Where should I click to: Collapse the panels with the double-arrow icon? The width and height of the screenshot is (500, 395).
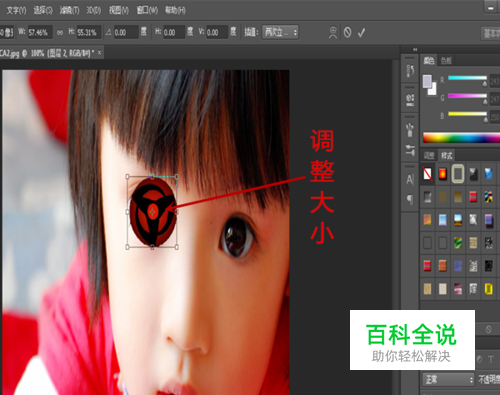415,49
